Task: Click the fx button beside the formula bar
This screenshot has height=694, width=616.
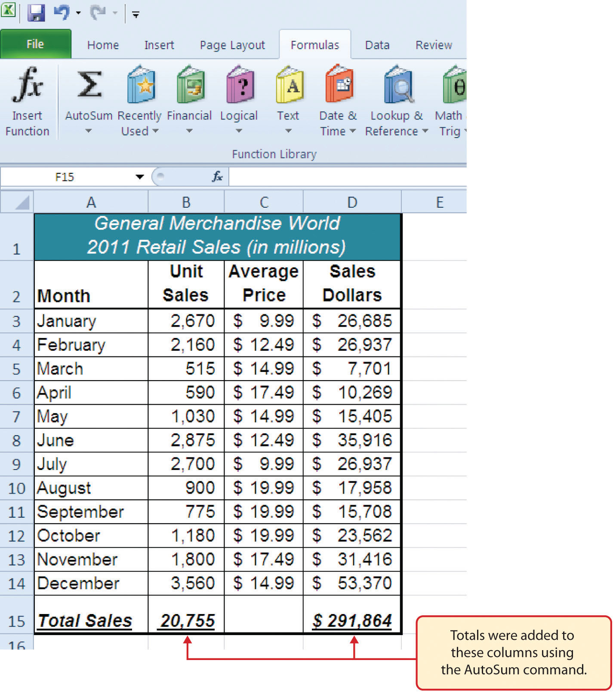Action: coord(217,177)
